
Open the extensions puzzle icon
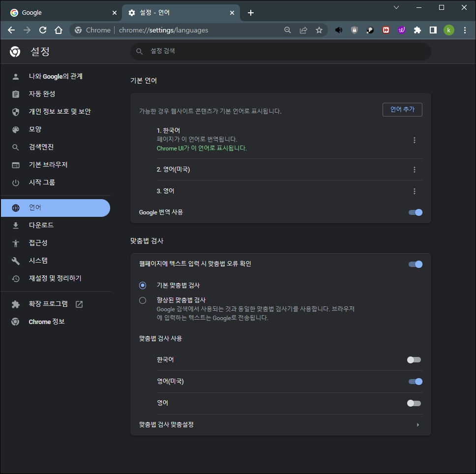[x=417, y=30]
